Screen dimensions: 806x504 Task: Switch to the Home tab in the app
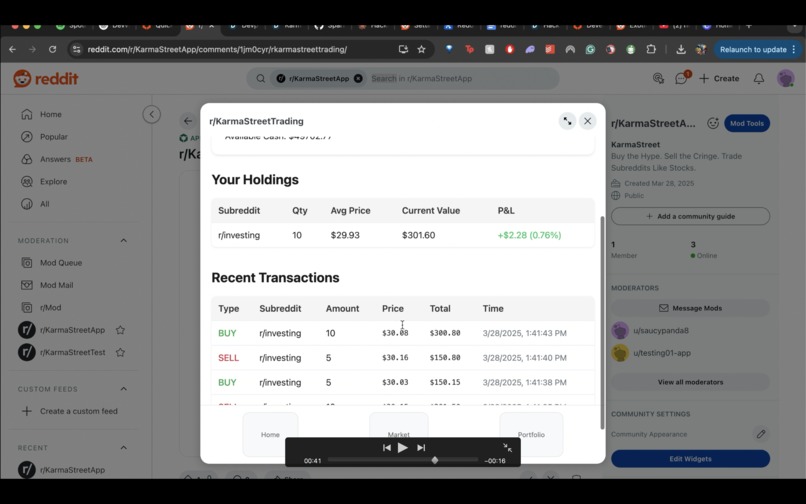click(x=270, y=434)
